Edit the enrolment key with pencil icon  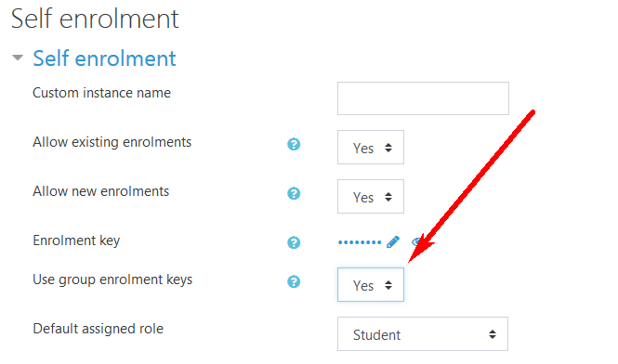[x=393, y=241]
